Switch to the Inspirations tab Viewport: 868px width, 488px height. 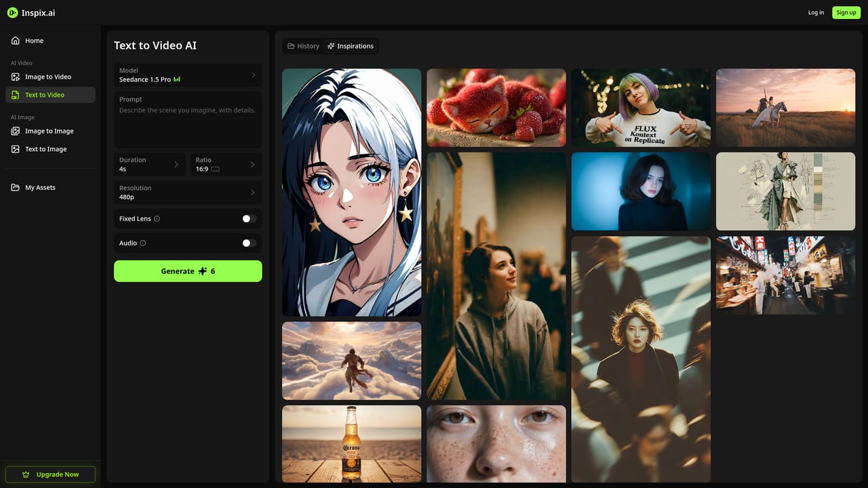[x=350, y=46]
